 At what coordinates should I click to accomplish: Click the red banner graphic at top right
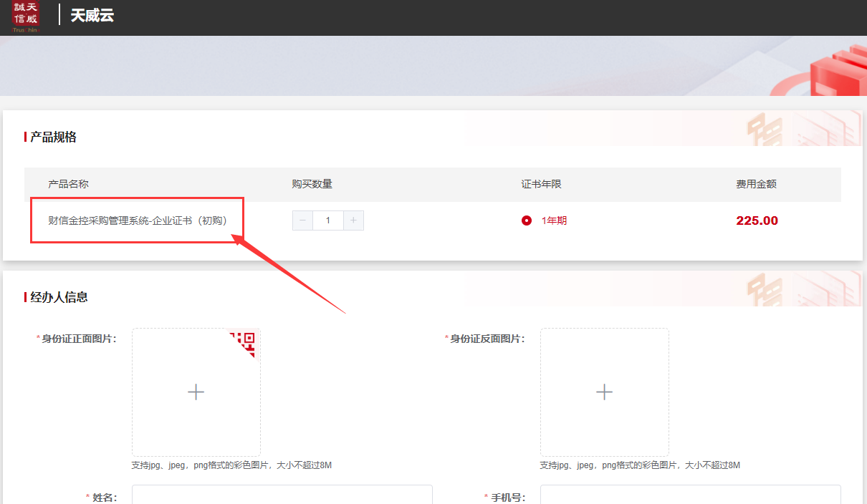pos(837,72)
